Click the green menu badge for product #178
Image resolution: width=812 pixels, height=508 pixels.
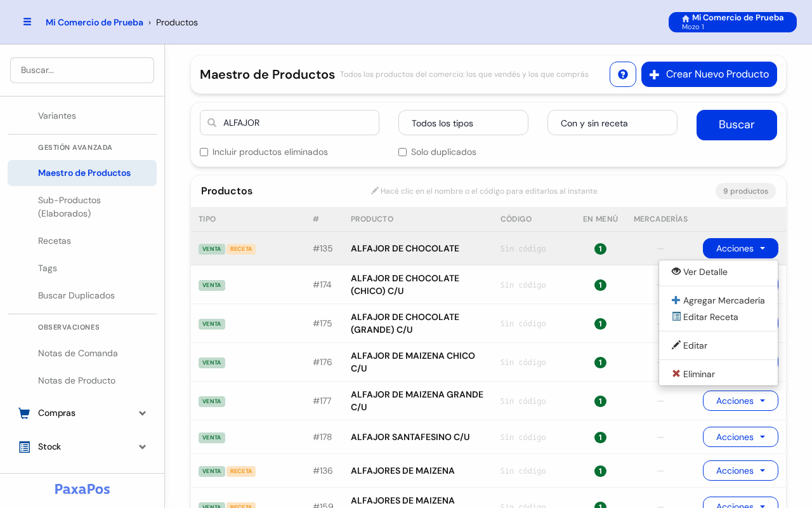[600, 438]
